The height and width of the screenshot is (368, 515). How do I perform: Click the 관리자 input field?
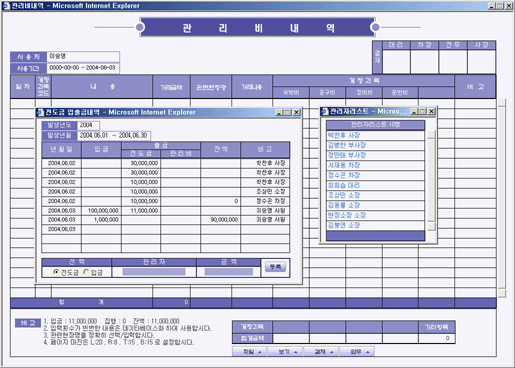[154, 272]
